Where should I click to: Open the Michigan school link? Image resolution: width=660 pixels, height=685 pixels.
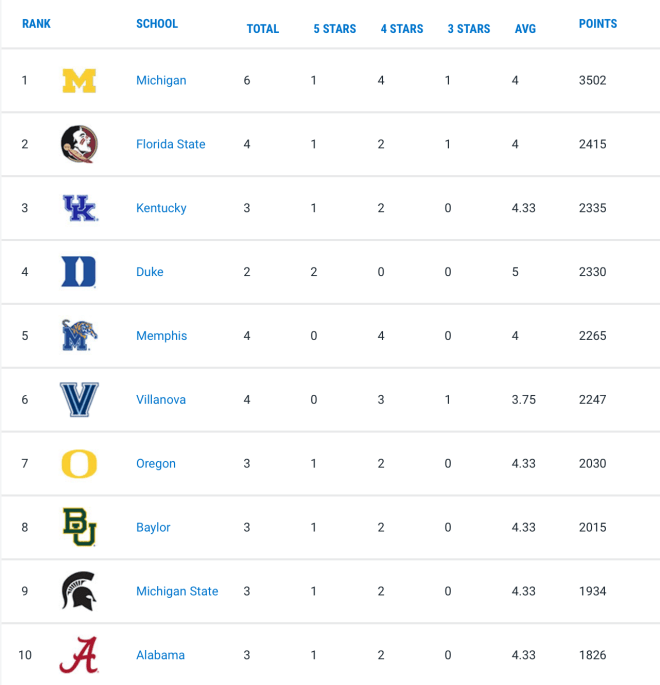tap(161, 80)
